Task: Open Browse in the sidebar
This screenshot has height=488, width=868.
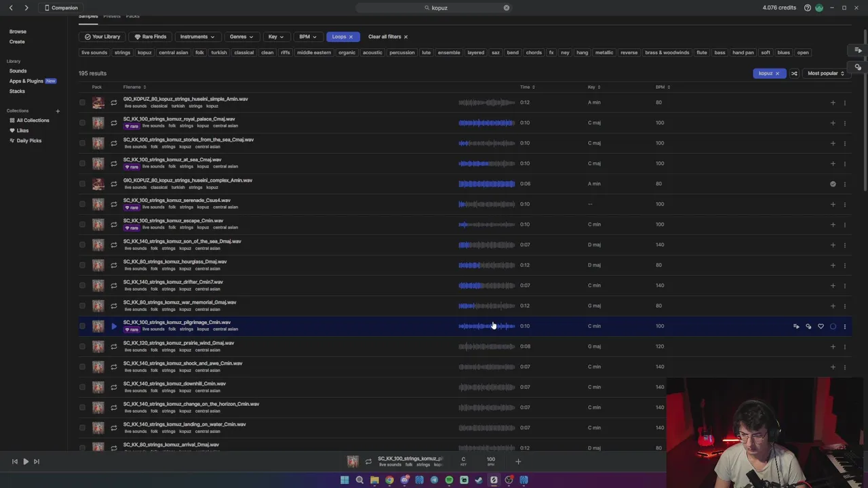Action: click(18, 31)
